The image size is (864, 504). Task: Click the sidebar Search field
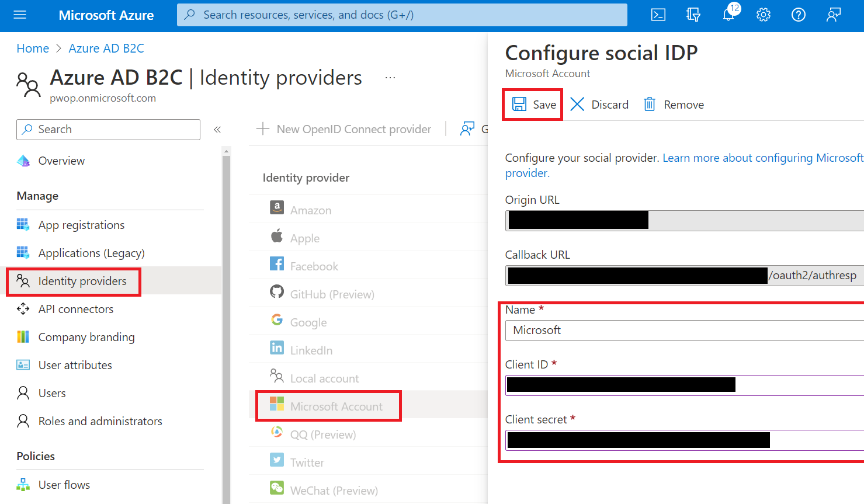(x=108, y=130)
